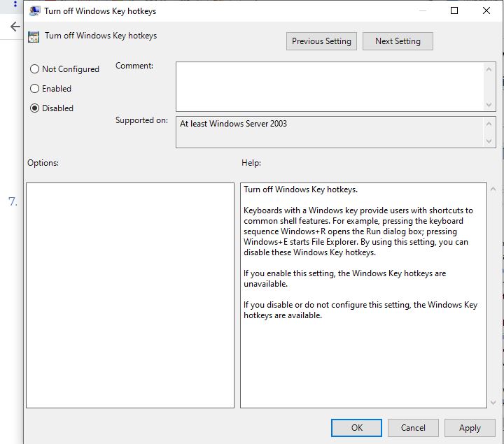
Task: Maximize the Turn off Windows Key hotkeys window
Action: 454,10
